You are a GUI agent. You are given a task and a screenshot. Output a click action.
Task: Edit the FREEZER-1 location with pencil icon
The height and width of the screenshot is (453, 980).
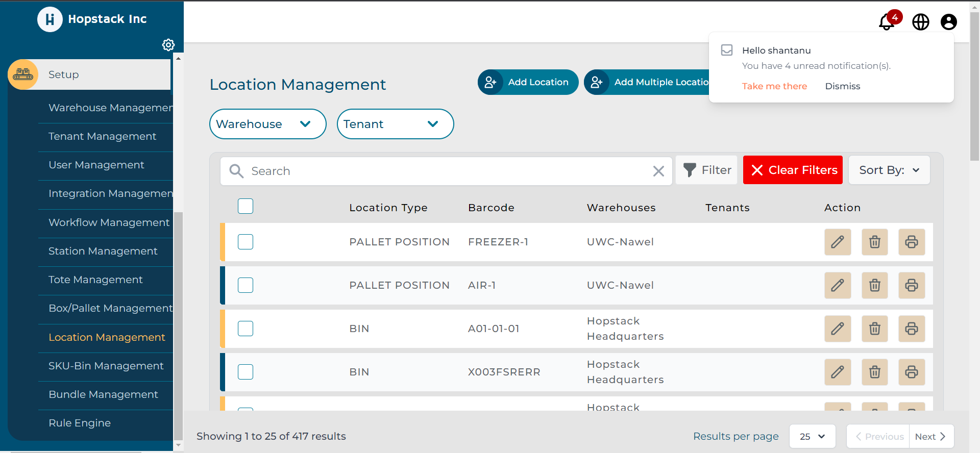tap(837, 242)
